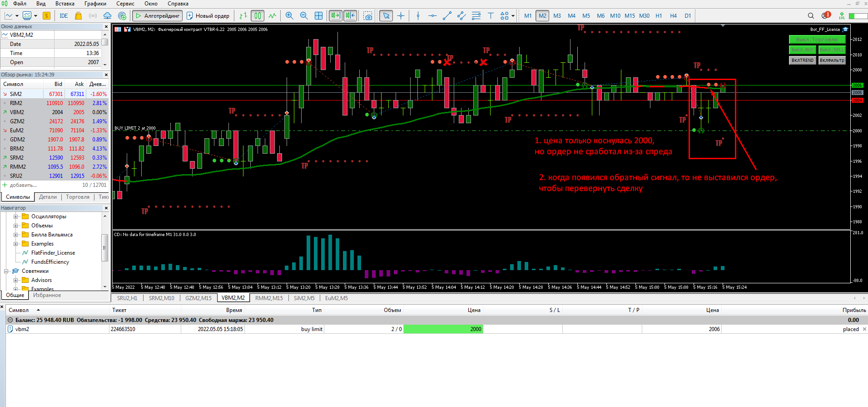Cancel the vbm2 buy limit order

point(864,329)
